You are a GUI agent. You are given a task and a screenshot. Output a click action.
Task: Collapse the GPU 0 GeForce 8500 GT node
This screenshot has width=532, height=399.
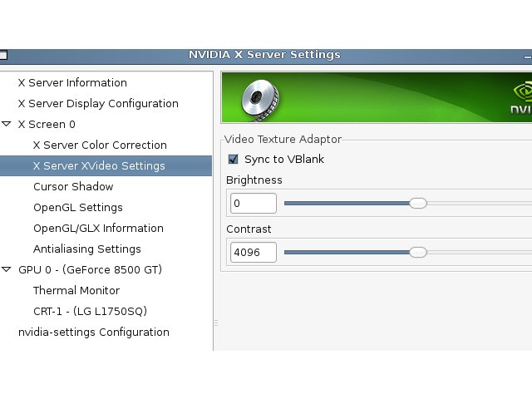7,269
